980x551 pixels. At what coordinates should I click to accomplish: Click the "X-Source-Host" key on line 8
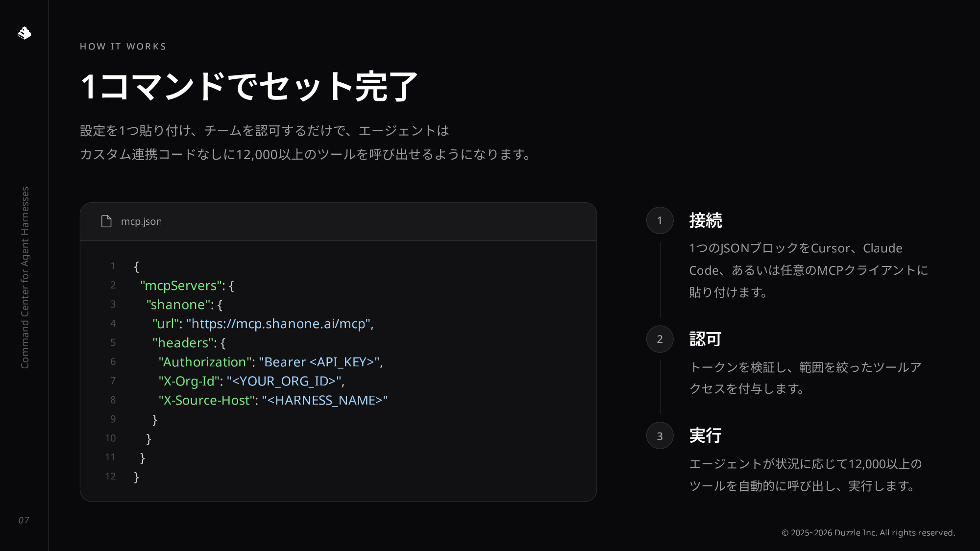(x=207, y=400)
